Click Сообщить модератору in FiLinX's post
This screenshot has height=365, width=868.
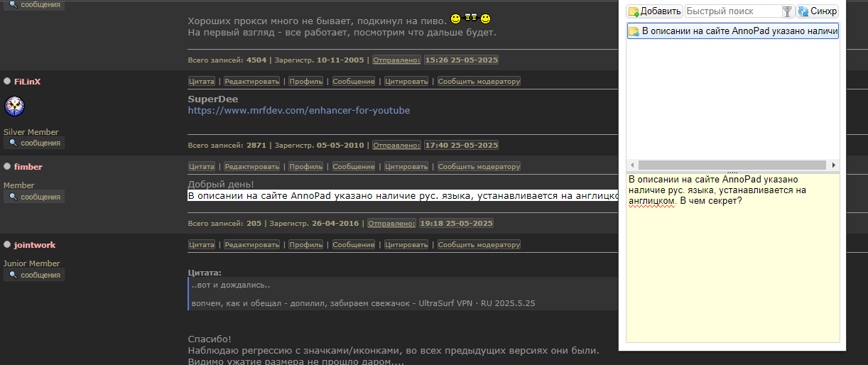point(479,82)
